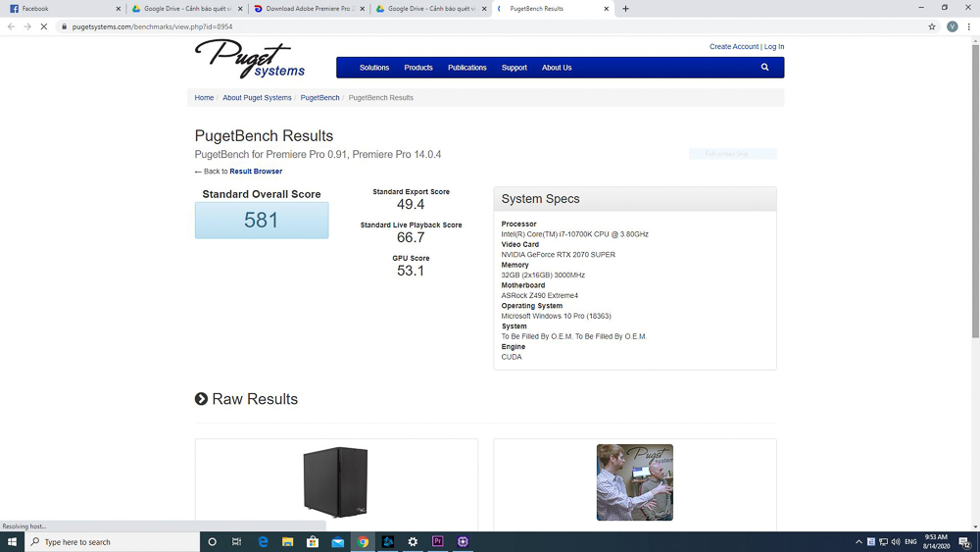Open Cortana circle on taskbar

coord(212,541)
